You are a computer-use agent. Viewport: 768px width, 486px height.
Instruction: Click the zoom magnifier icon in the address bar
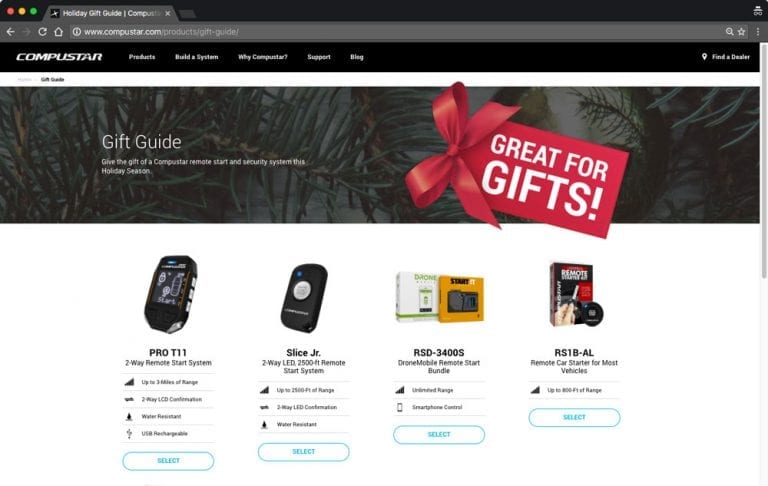tap(729, 32)
